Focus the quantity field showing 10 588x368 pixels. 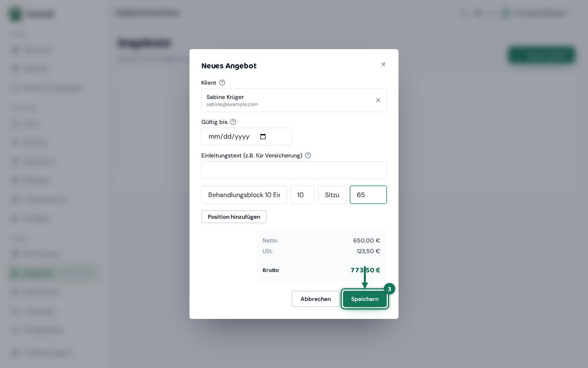[x=303, y=195]
